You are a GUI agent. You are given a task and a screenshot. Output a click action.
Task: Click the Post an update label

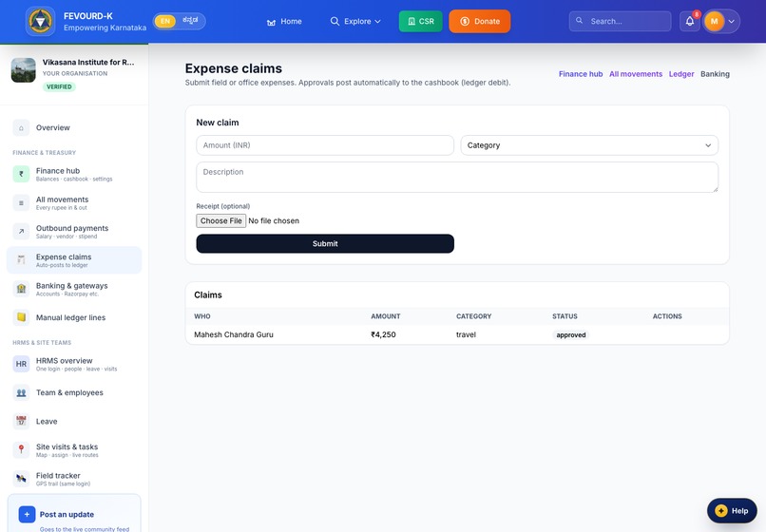click(x=67, y=514)
